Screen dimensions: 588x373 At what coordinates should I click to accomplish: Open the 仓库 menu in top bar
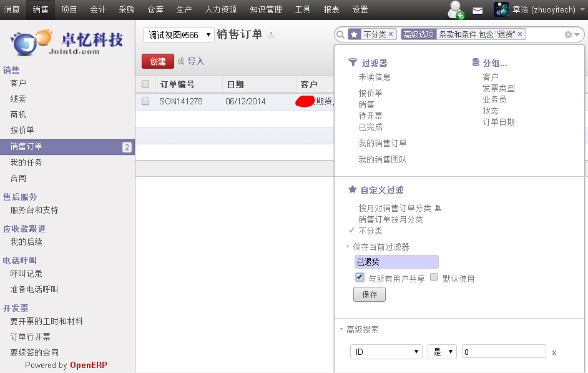pos(156,9)
